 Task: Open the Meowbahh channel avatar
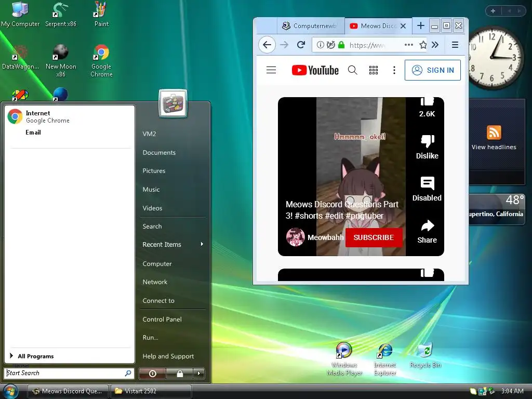[x=295, y=237]
